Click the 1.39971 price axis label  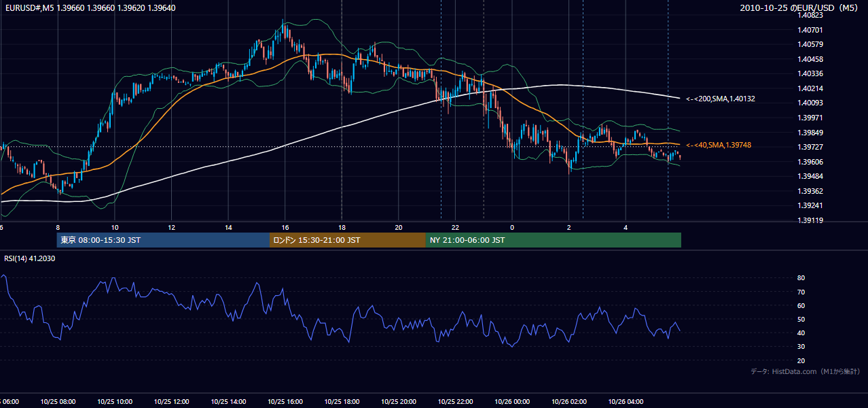(x=811, y=118)
